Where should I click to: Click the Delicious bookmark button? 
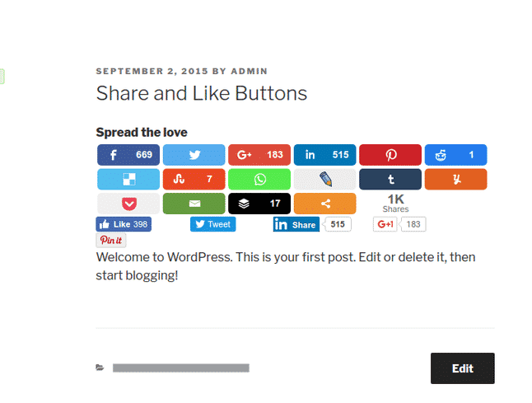coord(128,179)
